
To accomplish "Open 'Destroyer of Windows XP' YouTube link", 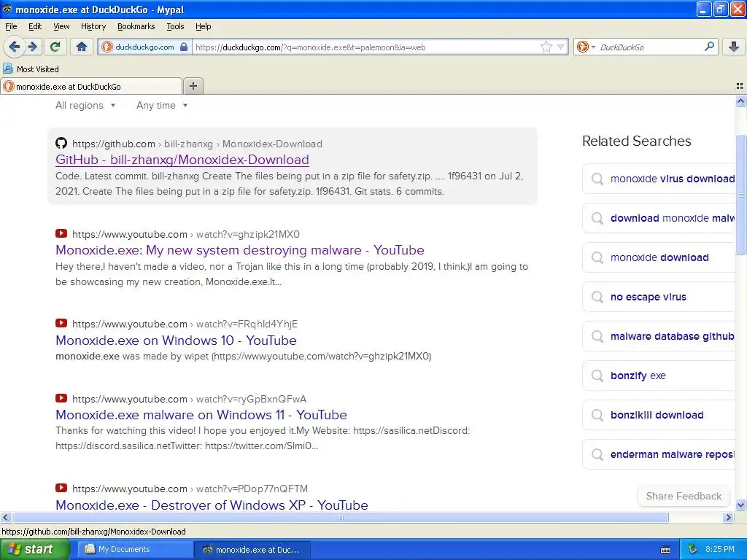I will click(212, 505).
